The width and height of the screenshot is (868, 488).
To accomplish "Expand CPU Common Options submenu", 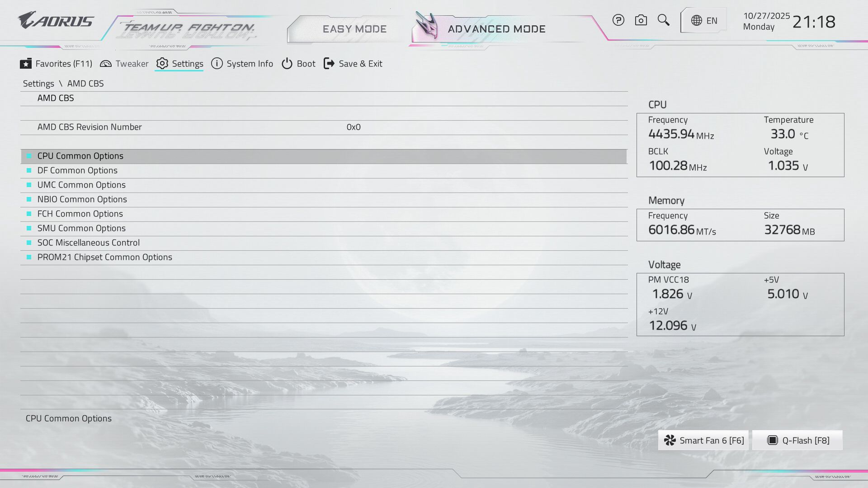I will pyautogui.click(x=80, y=156).
